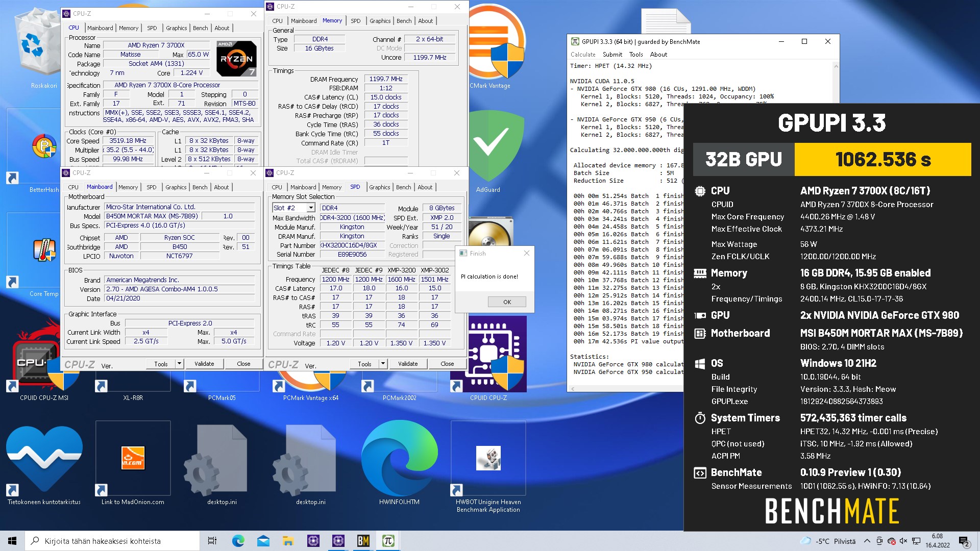Open Microsoft Edge from the taskbar
Viewport: 980px width, 551px height.
[x=238, y=541]
